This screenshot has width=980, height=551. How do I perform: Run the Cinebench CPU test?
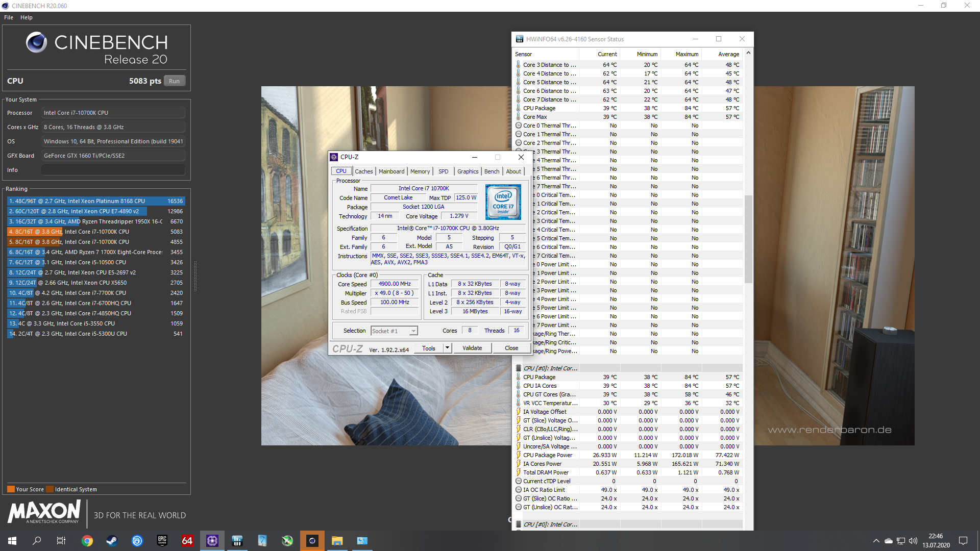175,81
